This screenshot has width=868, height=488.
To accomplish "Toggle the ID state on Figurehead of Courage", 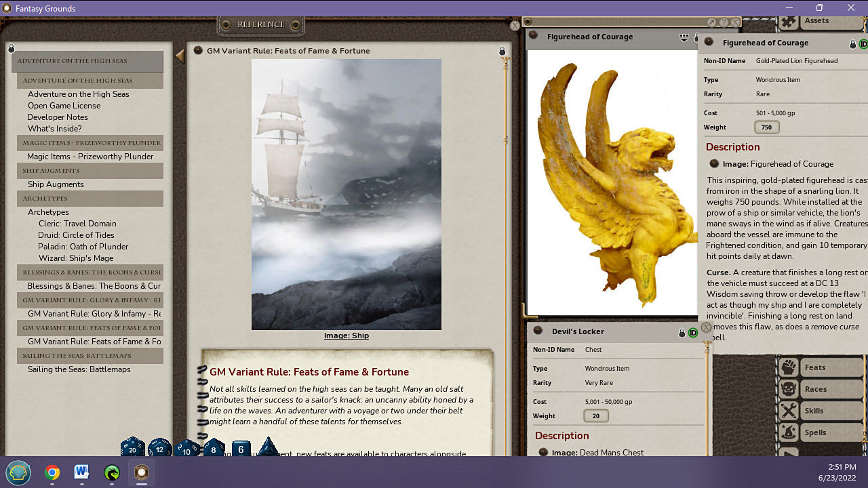I will click(x=863, y=43).
